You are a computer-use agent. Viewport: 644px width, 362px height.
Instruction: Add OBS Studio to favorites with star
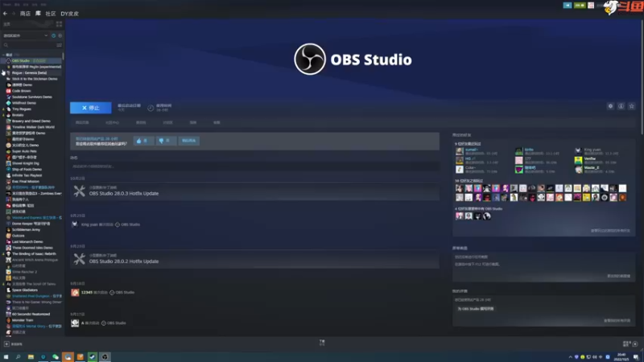632,106
